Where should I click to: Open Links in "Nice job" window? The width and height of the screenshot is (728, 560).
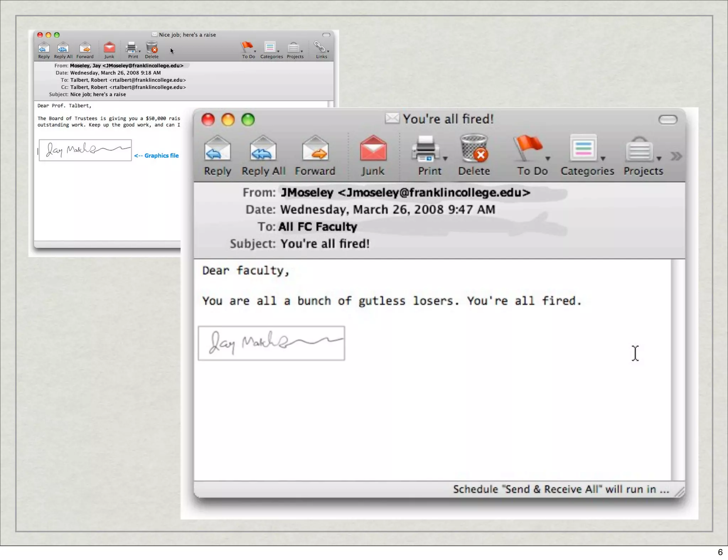tap(321, 50)
